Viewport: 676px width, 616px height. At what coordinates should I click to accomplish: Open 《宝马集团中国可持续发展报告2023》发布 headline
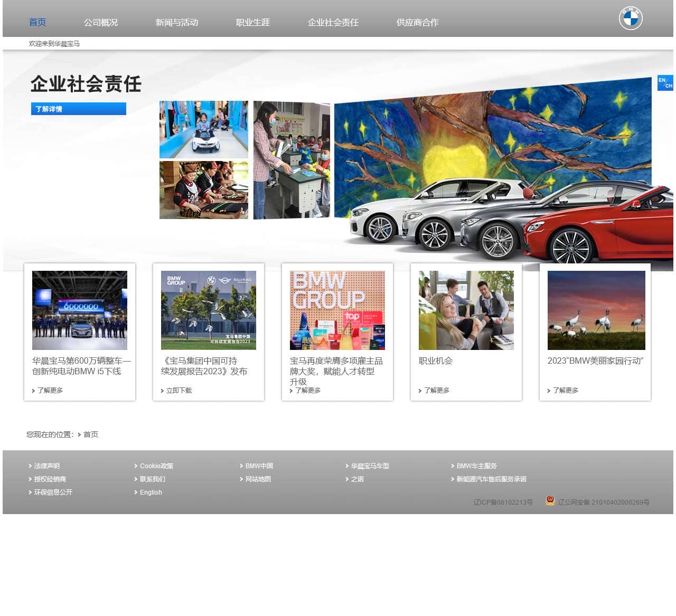pyautogui.click(x=204, y=366)
